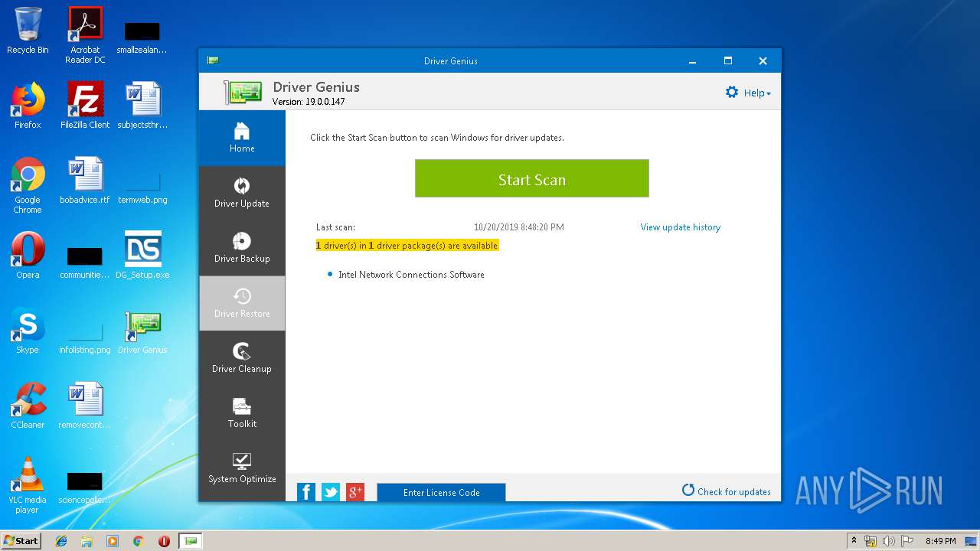Expand the Help dropdown menu
980x551 pixels.
(757, 93)
